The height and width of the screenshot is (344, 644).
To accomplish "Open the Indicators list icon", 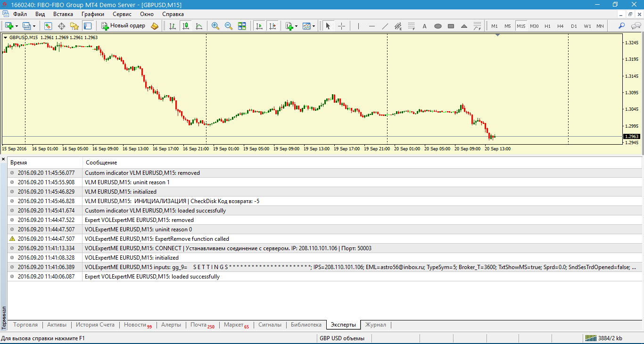I will tap(289, 26).
